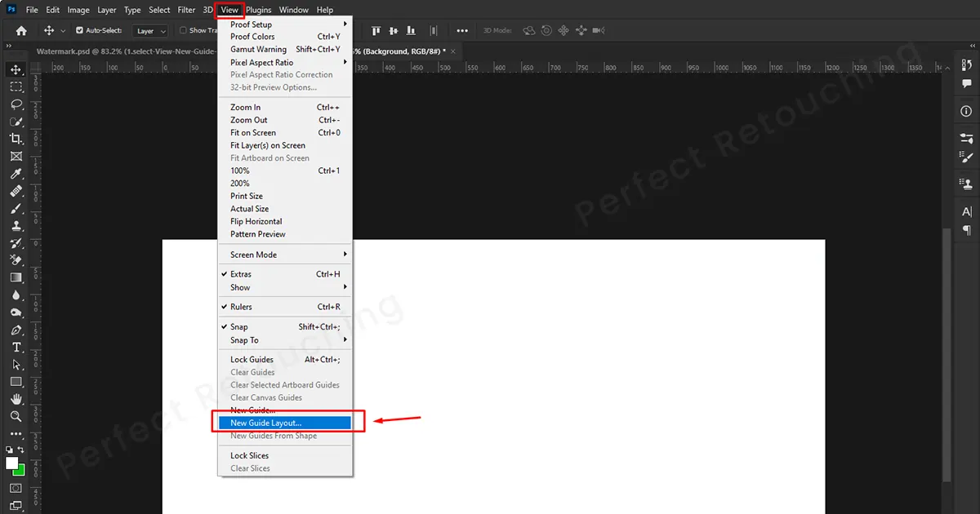Toggle Extras in the View menu
The height and width of the screenshot is (514, 980).
click(x=241, y=274)
